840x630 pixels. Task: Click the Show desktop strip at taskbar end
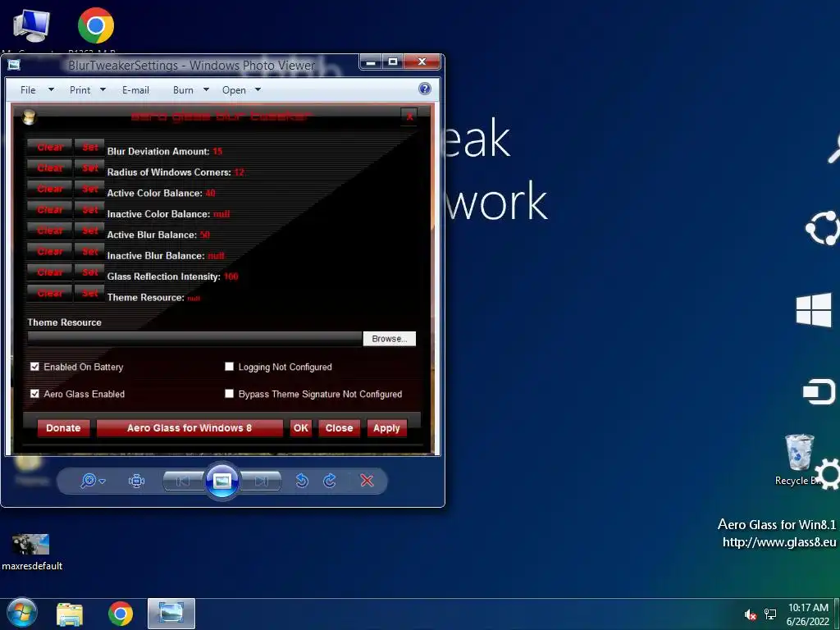(837, 614)
